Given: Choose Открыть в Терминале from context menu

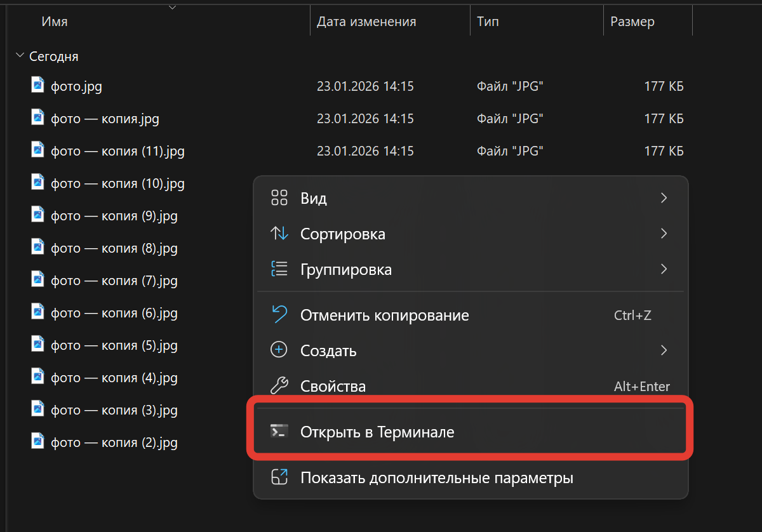Looking at the screenshot, I should point(377,432).
